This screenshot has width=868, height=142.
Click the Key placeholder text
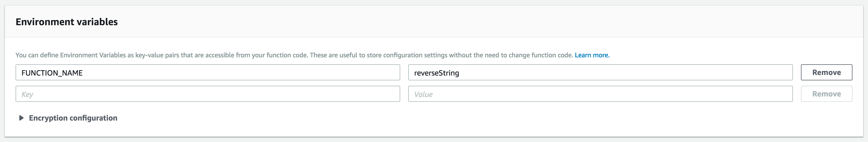point(27,95)
